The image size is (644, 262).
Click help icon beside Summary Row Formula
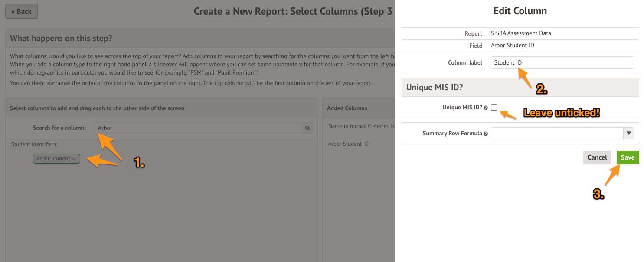coord(486,134)
